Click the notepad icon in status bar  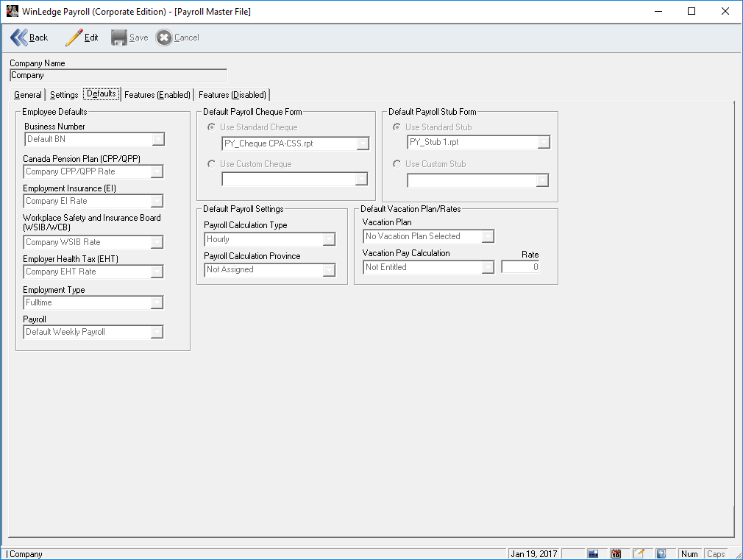point(639,553)
